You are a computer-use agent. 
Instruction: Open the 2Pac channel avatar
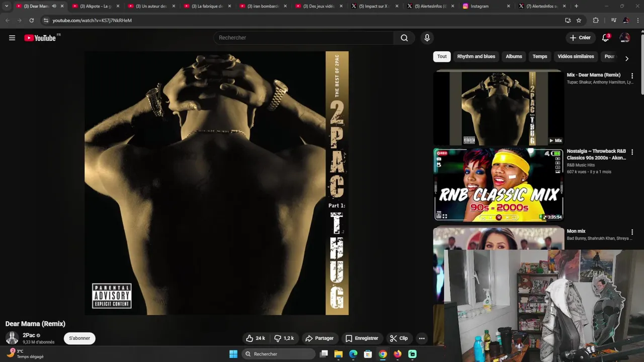pos(12,338)
